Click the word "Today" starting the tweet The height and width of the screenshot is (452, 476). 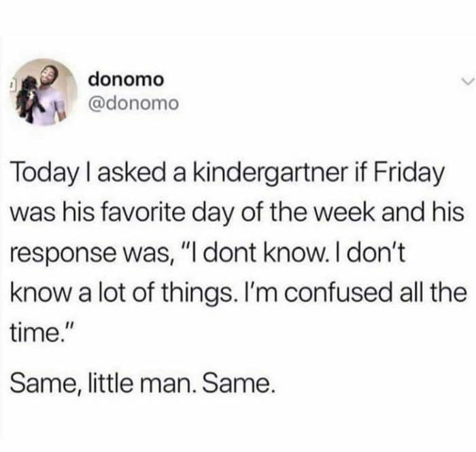44,175
